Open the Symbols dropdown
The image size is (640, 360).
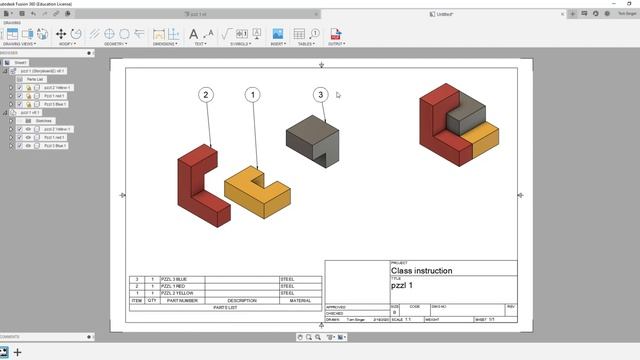pos(241,44)
